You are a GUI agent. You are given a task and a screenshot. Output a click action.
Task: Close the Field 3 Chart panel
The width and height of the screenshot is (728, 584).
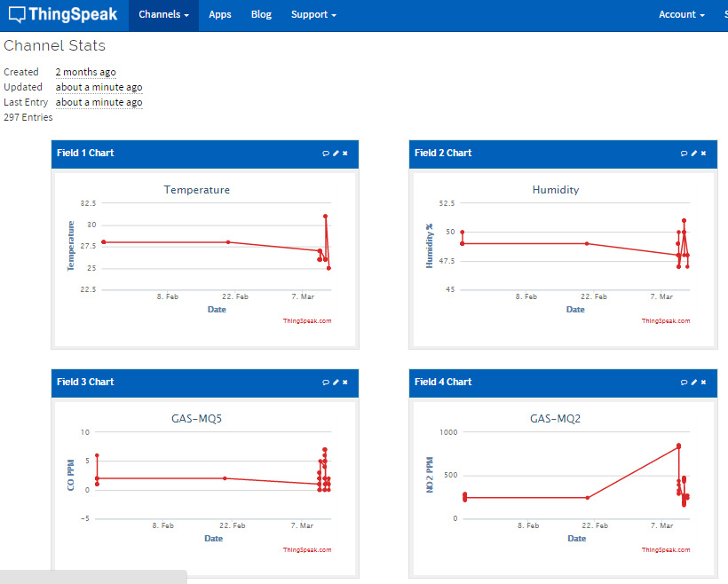click(x=345, y=382)
